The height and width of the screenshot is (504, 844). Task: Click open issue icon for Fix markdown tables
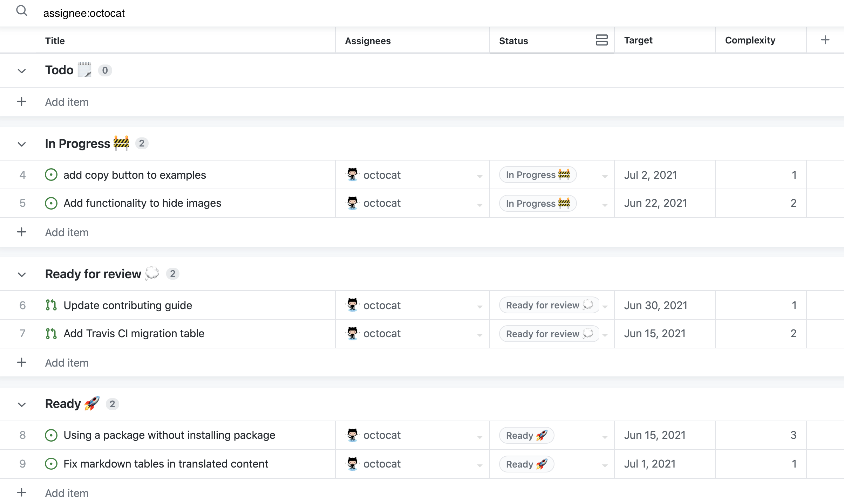click(x=51, y=464)
